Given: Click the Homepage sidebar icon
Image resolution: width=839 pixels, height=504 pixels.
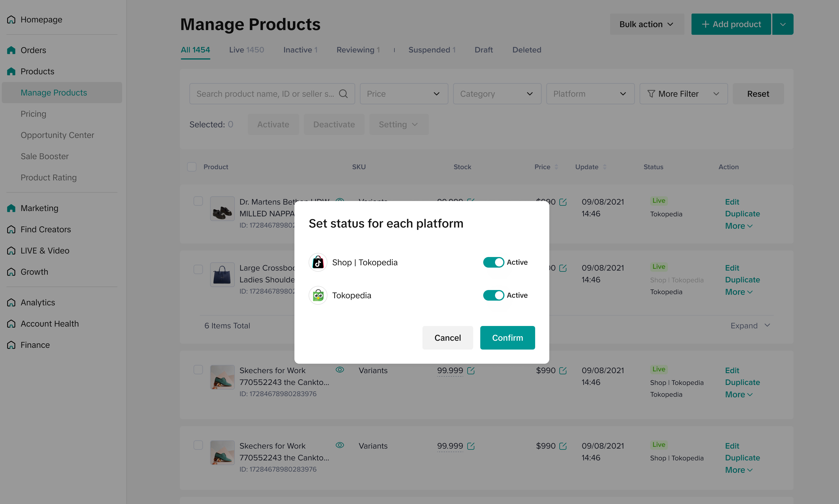Looking at the screenshot, I should (x=11, y=20).
